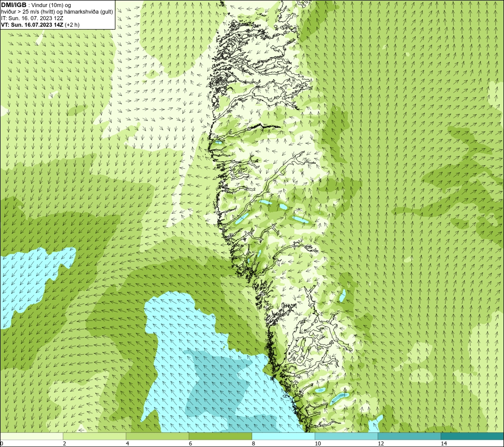Select the 10–12 m/s cyan color band
This screenshot has height=447, width=504.
(x=347, y=436)
